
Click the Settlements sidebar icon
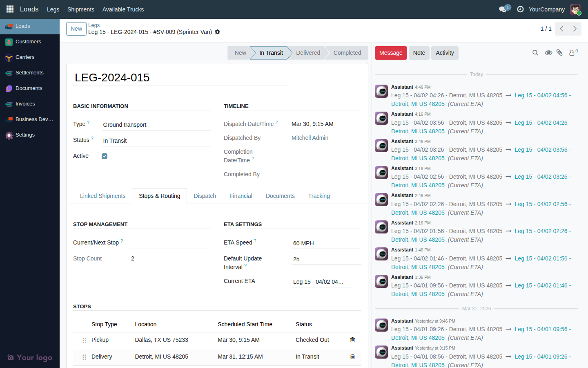point(9,73)
